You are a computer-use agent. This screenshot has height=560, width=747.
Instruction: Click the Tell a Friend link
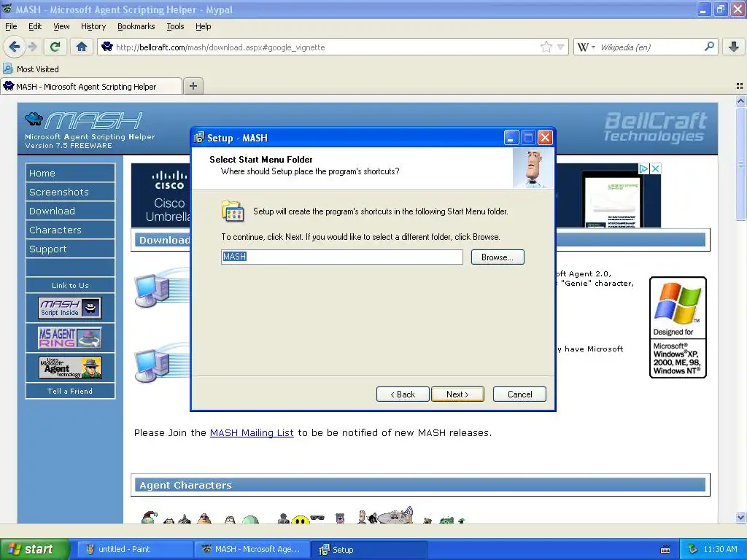pyautogui.click(x=70, y=391)
